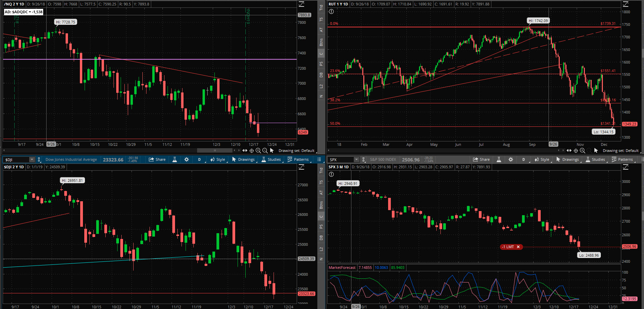Click the price scale icon atop /NQ chart
Screen dimensions: 644x309
pos(301,4)
